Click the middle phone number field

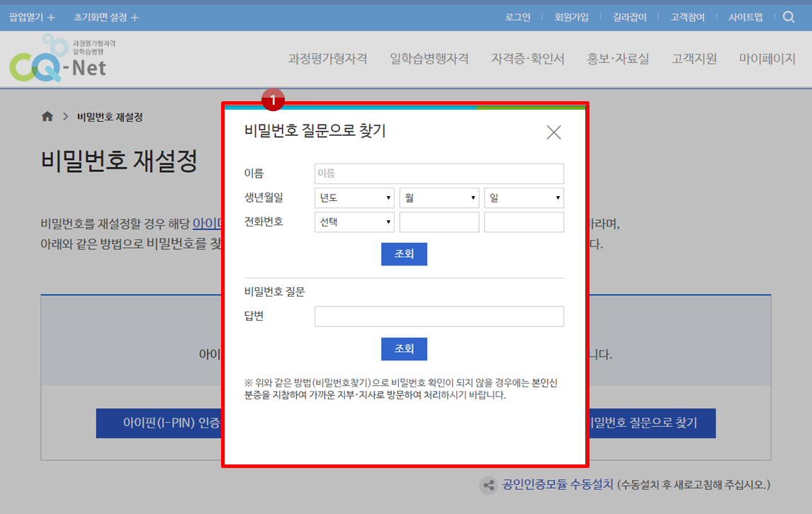click(439, 222)
